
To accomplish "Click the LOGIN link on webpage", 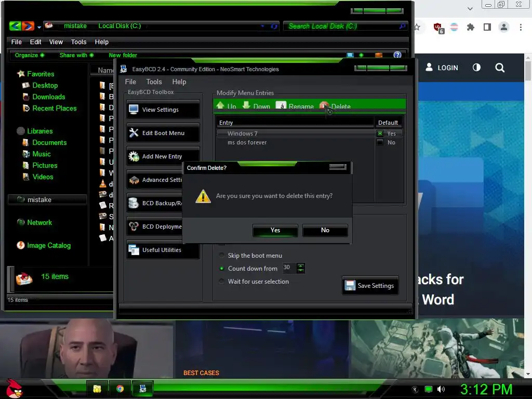I will pyautogui.click(x=442, y=68).
